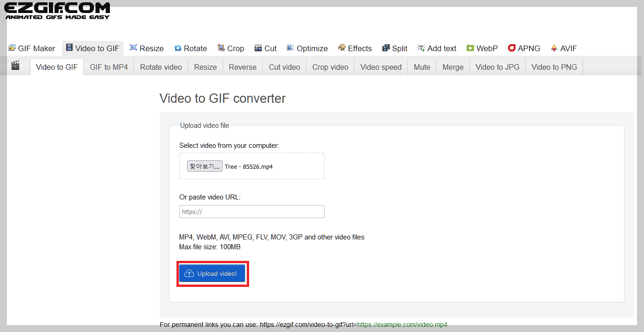
Task: Switch to the Merge tab
Action: (453, 67)
